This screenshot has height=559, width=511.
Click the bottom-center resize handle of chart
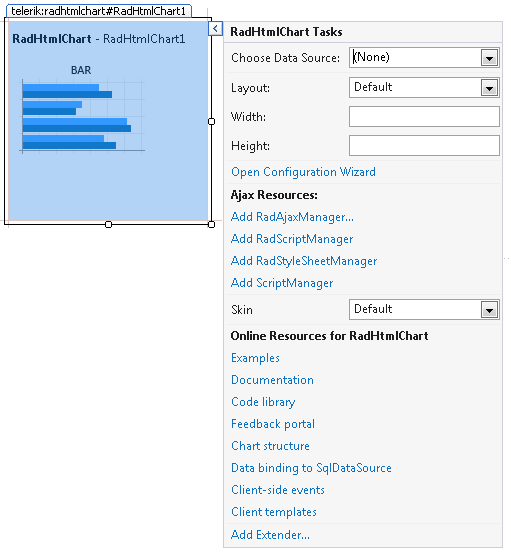pos(108,224)
